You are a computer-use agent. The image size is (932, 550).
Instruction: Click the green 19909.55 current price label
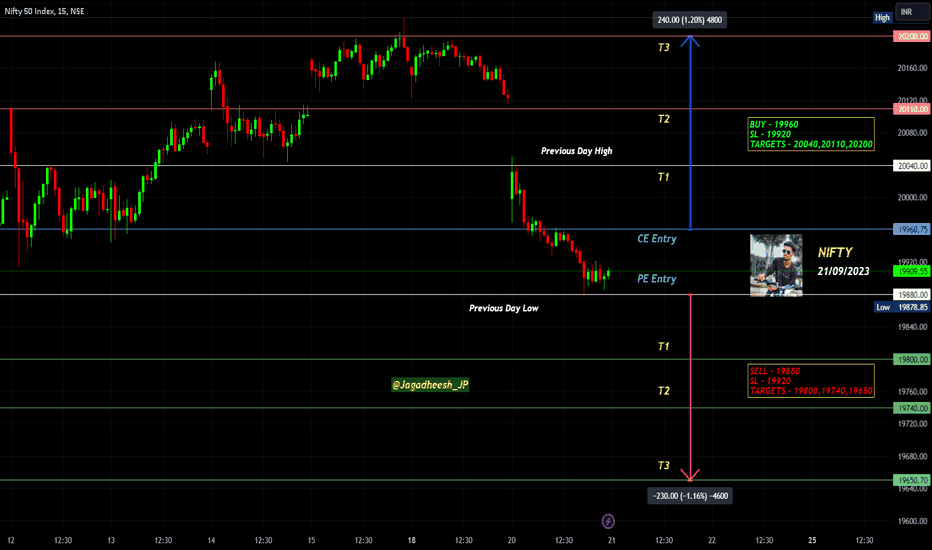[x=911, y=271]
